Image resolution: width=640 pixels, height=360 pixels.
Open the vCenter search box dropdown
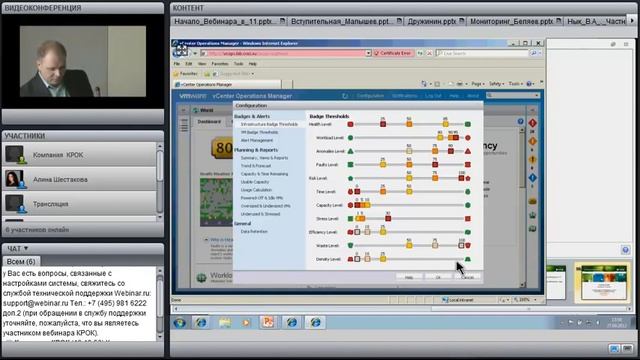536,96
